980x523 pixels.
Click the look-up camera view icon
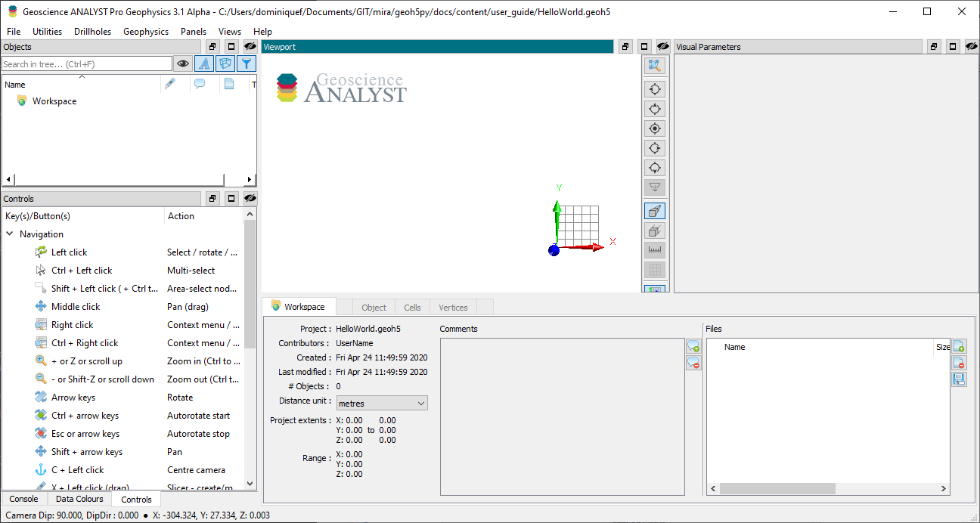pyautogui.click(x=655, y=109)
